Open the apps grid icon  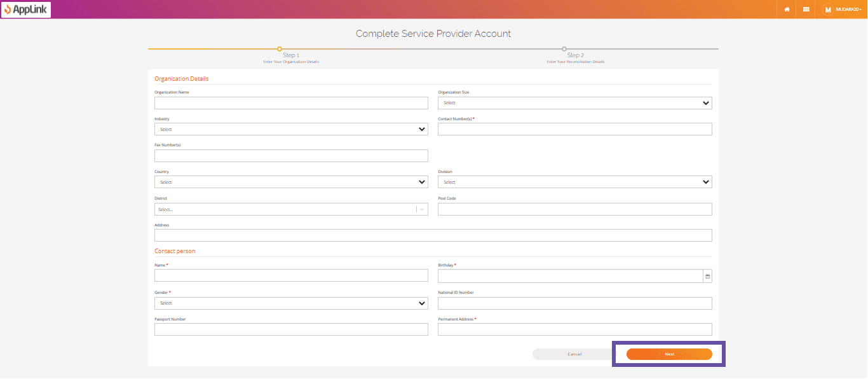click(806, 10)
